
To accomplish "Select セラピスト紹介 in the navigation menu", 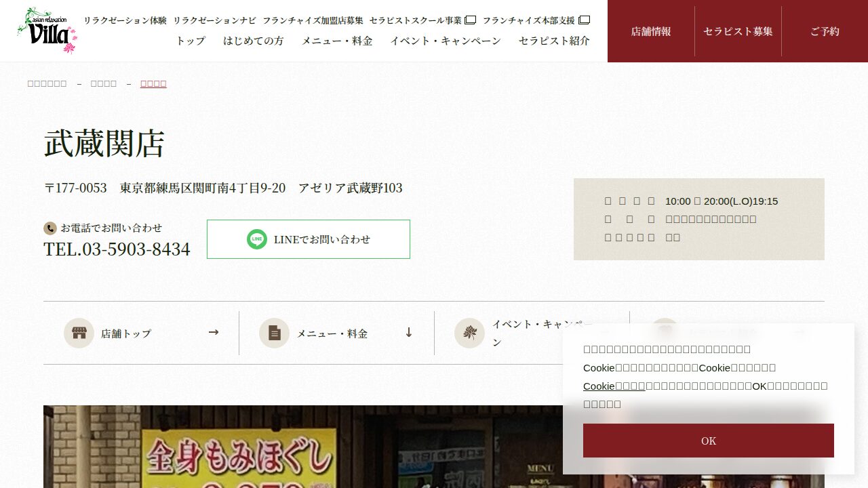I will pyautogui.click(x=554, y=41).
